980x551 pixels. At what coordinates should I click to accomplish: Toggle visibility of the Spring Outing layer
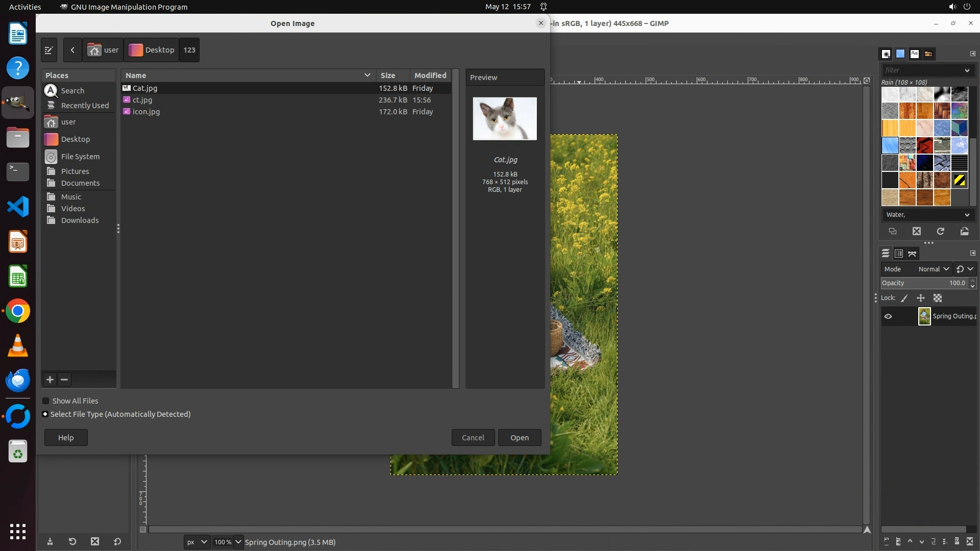pyautogui.click(x=888, y=316)
